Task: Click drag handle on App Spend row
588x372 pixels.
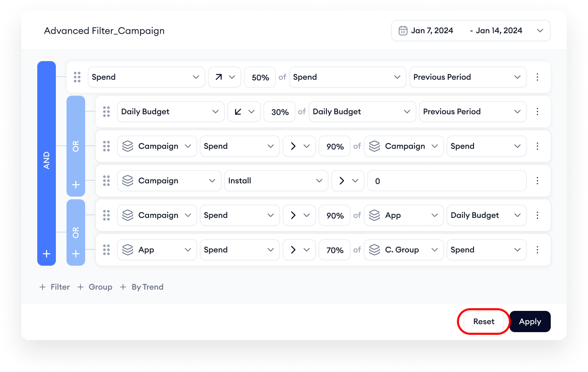Action: (x=106, y=250)
